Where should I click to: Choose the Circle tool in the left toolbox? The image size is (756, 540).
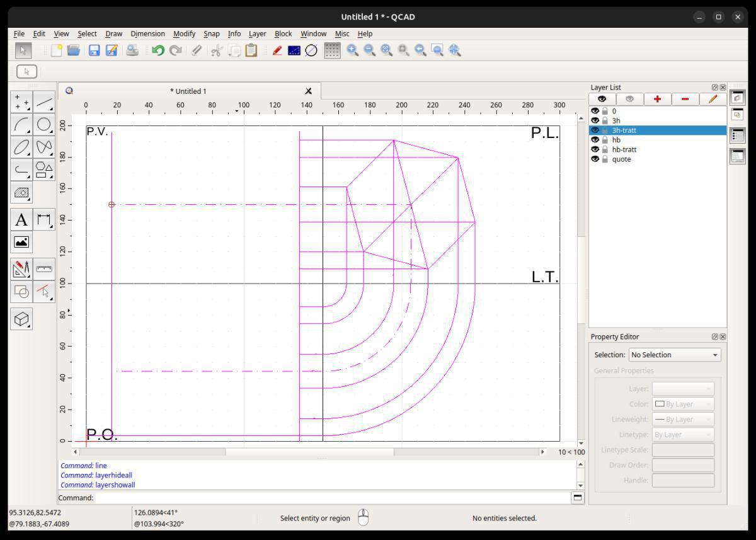43,125
